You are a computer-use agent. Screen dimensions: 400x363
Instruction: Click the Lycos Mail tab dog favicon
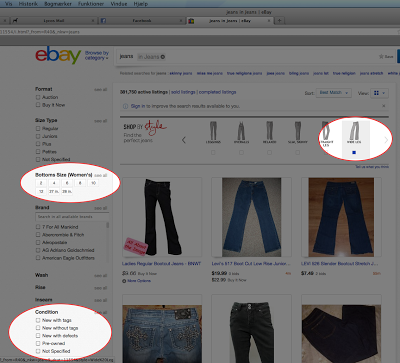pyautogui.click(x=15, y=21)
